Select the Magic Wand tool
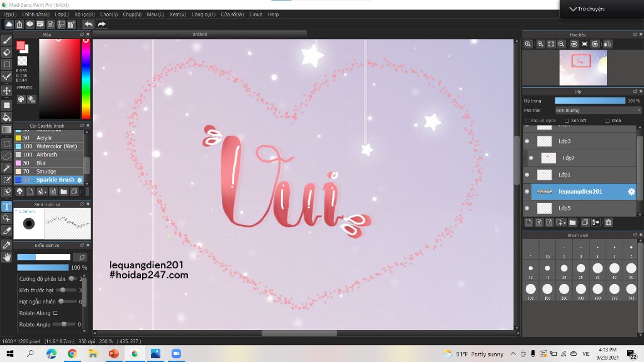Screen dimensions: 644x362 [6, 168]
